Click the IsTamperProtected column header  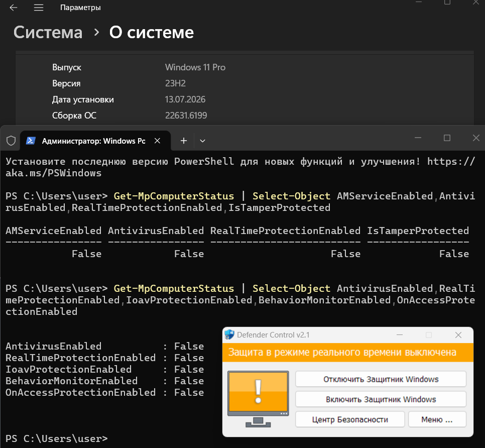pyautogui.click(x=418, y=231)
